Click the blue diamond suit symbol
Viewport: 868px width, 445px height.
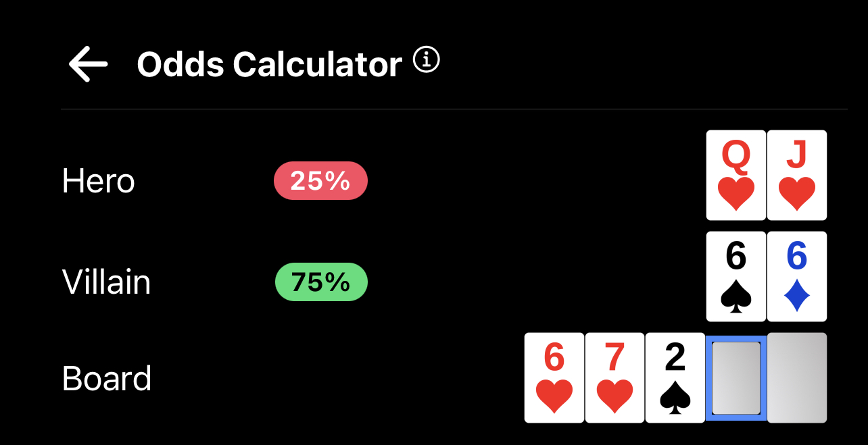(x=796, y=296)
